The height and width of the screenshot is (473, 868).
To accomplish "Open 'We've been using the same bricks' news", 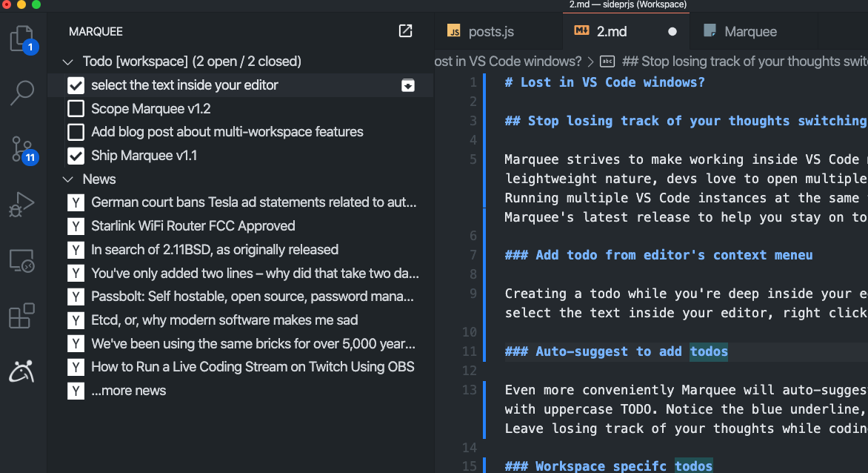I will click(x=253, y=344).
